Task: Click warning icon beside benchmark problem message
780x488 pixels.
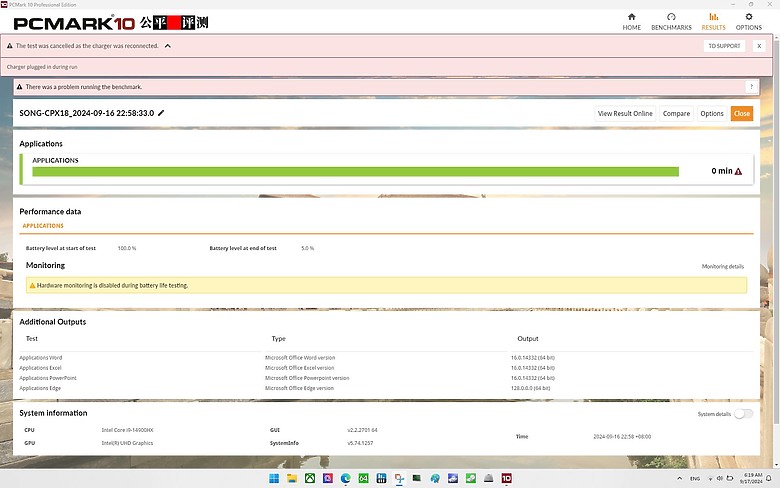Action: tap(19, 87)
